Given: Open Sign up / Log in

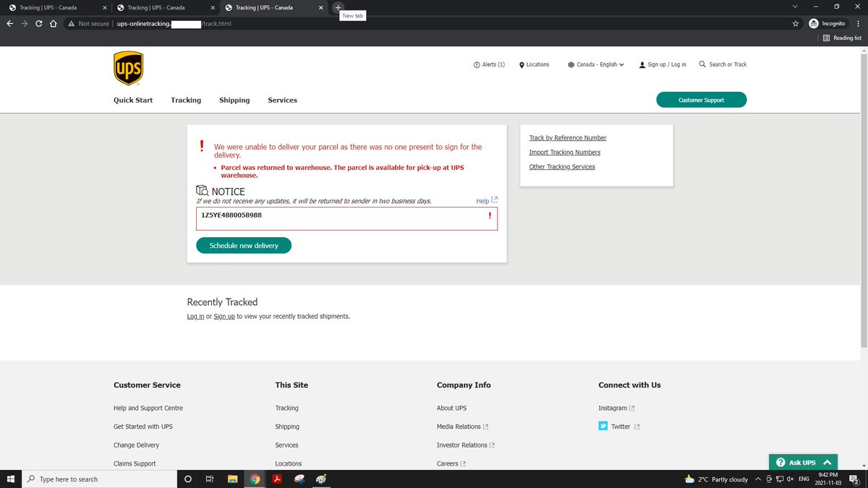Looking at the screenshot, I should tap(663, 64).
